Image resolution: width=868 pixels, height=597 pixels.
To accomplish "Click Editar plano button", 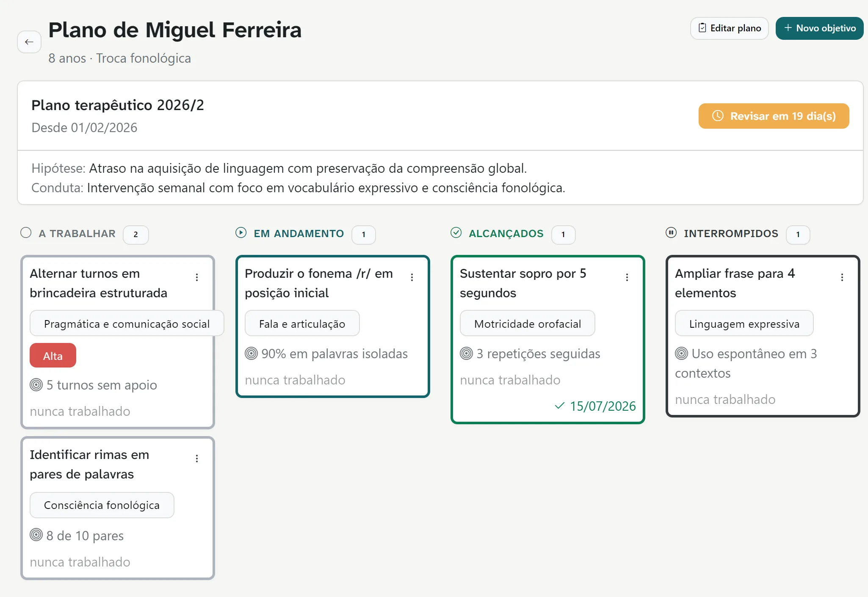I will (x=730, y=28).
